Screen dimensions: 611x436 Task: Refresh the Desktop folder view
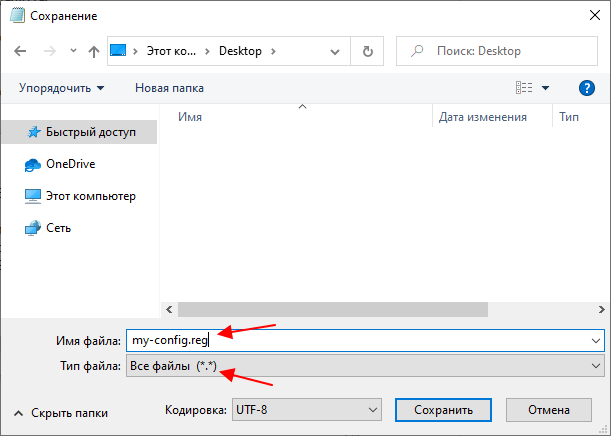pos(367,51)
